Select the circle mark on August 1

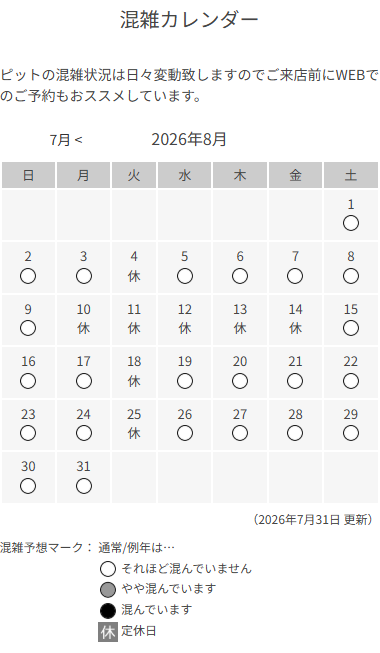351,223
